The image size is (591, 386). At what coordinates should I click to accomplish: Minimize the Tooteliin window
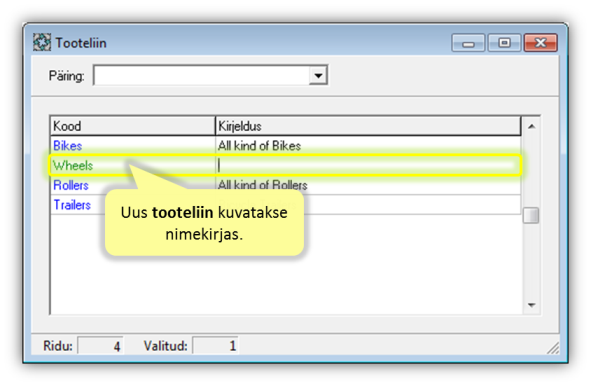(468, 43)
